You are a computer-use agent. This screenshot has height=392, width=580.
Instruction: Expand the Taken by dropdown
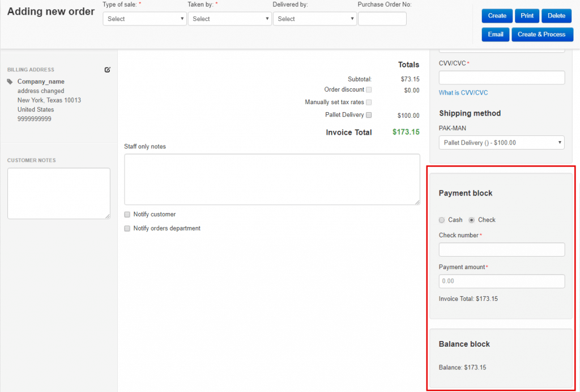229,19
